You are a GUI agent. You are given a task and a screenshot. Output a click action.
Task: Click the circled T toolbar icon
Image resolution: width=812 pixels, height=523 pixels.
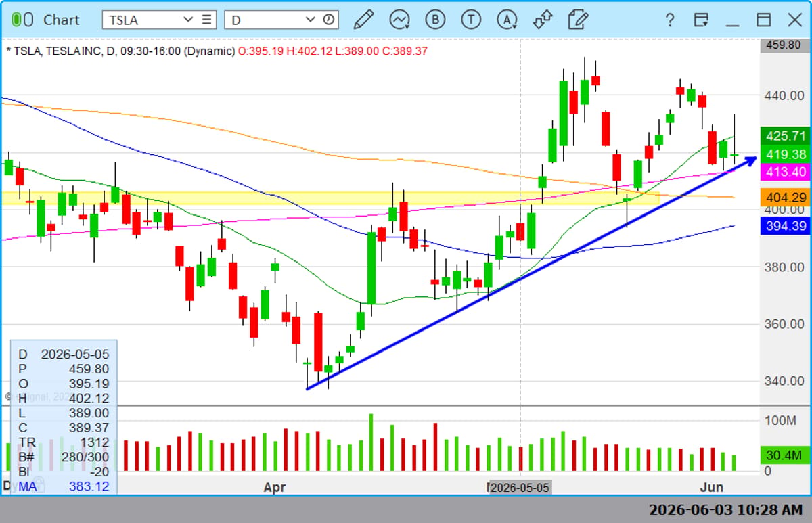tap(471, 20)
